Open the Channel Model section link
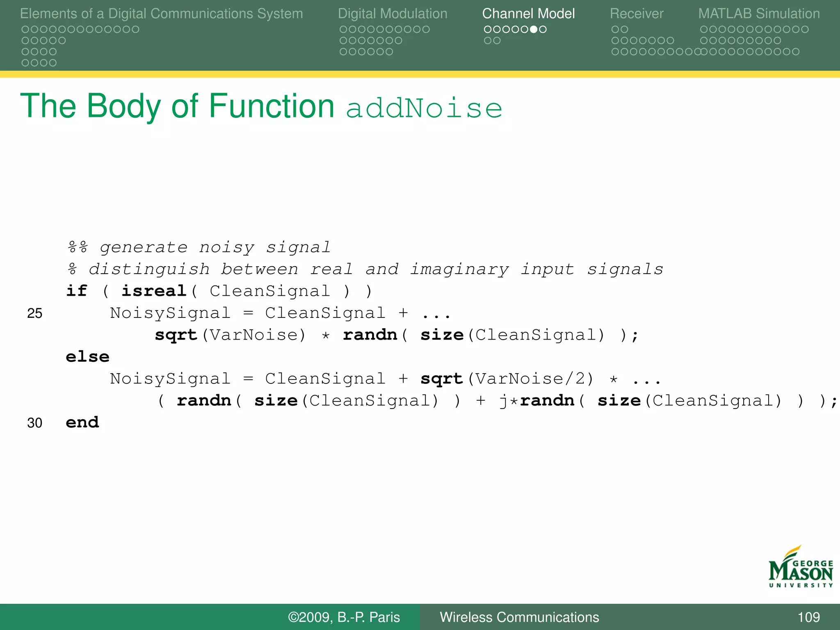The width and height of the screenshot is (840, 630). tap(528, 14)
